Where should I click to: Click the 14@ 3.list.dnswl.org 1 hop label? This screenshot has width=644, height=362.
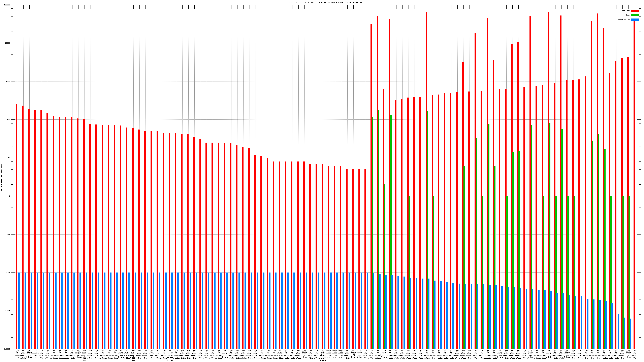point(17,354)
